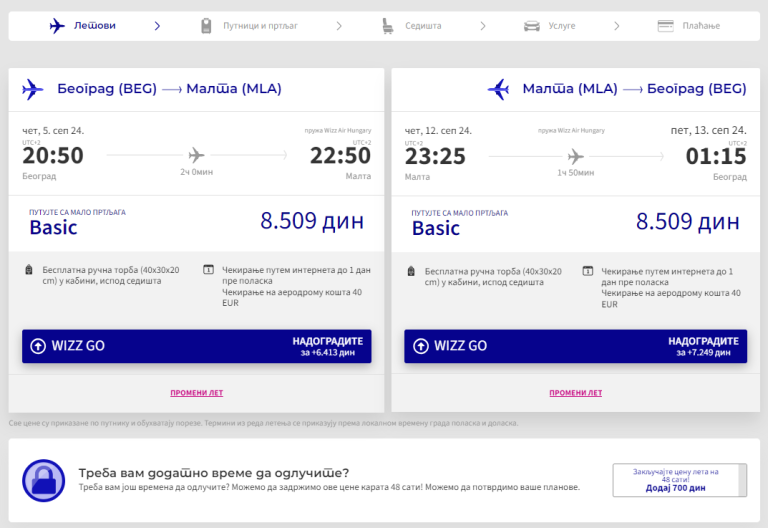Click the car icon for Услуге step
The width and height of the screenshot is (768, 528).
click(531, 26)
